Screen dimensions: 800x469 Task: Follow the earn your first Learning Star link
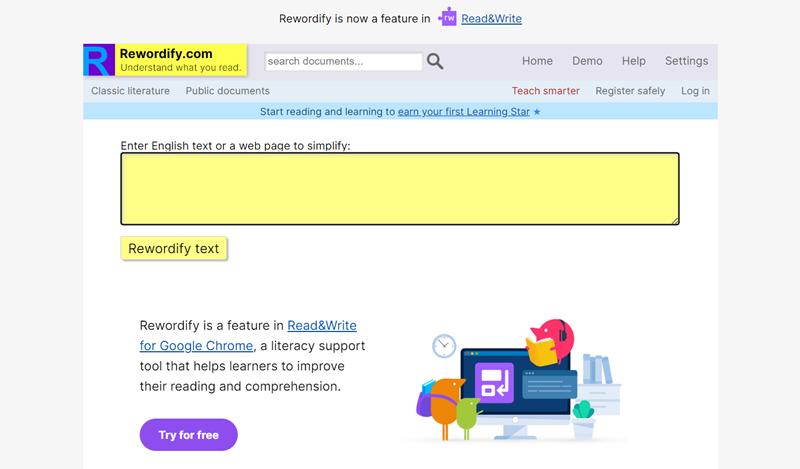tap(464, 112)
